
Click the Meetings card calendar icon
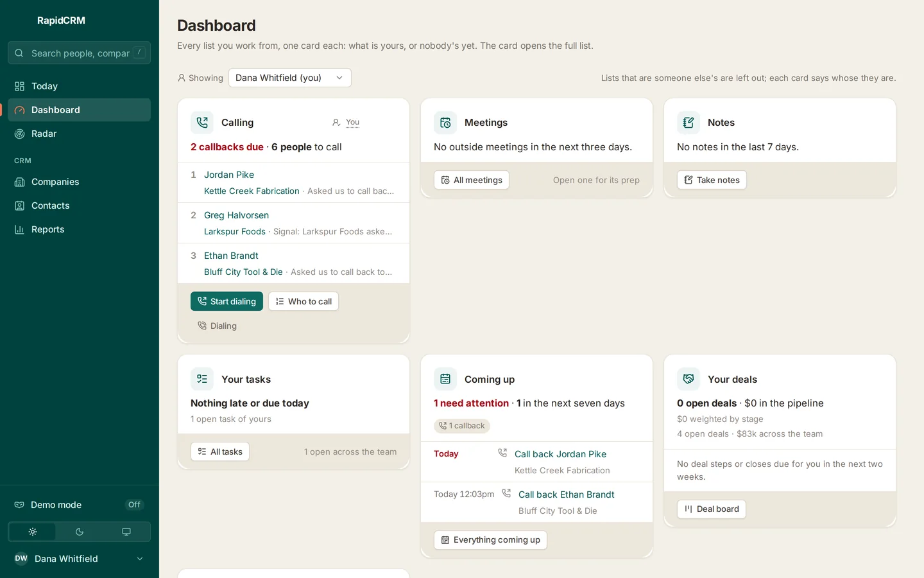pyautogui.click(x=445, y=123)
